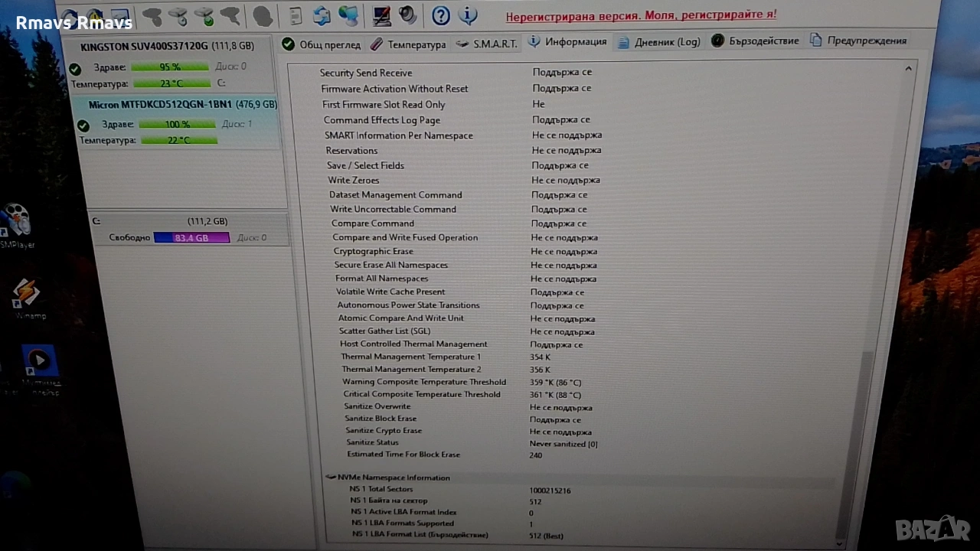The height and width of the screenshot is (551, 980).
Task: Select the Информация tab
Action: pos(568,42)
